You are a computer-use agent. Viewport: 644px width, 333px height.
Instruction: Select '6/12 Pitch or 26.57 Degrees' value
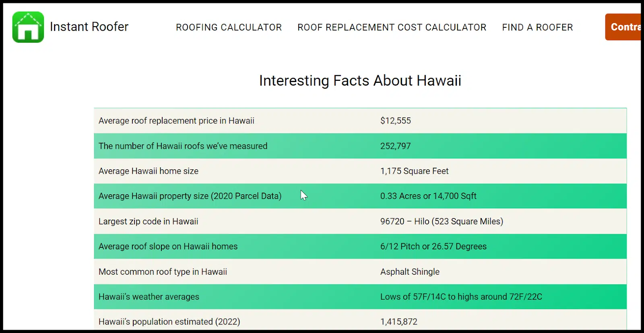pyautogui.click(x=433, y=247)
